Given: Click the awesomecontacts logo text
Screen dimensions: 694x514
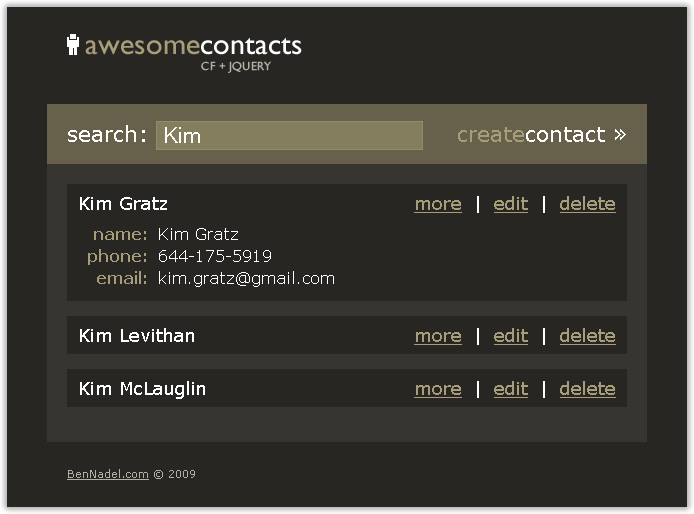Looking at the screenshot, I should (193, 46).
